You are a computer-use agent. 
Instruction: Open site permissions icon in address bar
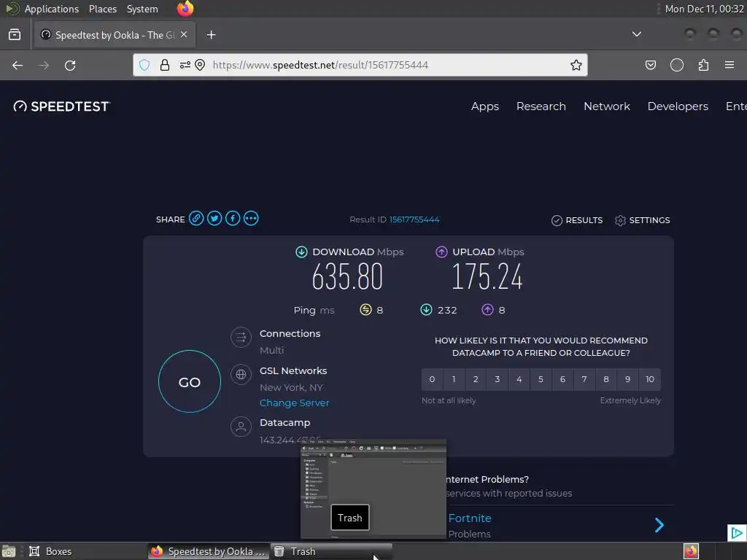(x=185, y=65)
